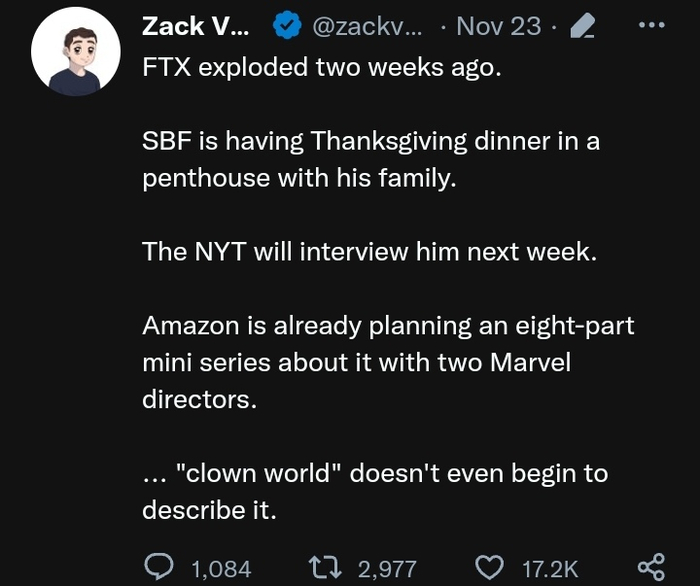Click the Nov 23 timestamp
700x586 pixels.
pos(498,27)
